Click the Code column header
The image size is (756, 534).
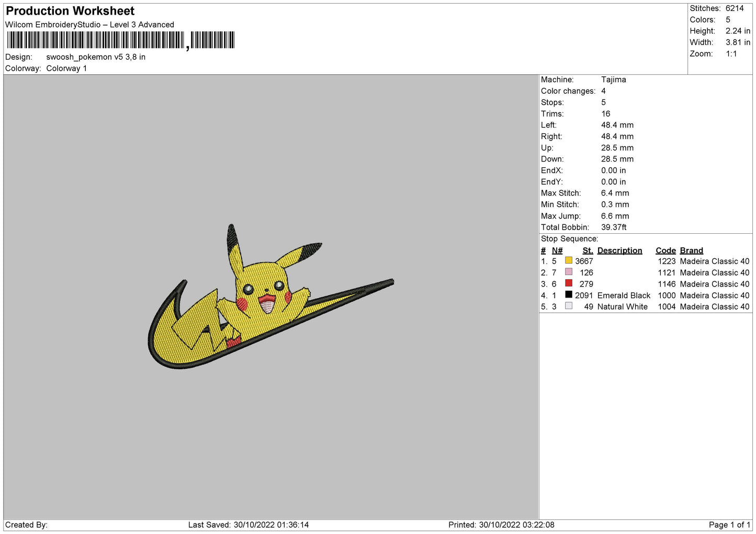[665, 251]
